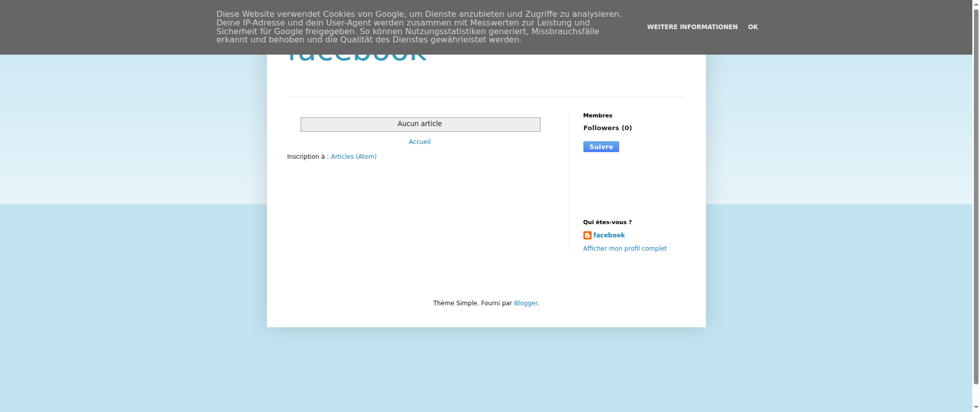Click the Inscription à : label
This screenshot has height=412, width=980.
coord(308,157)
